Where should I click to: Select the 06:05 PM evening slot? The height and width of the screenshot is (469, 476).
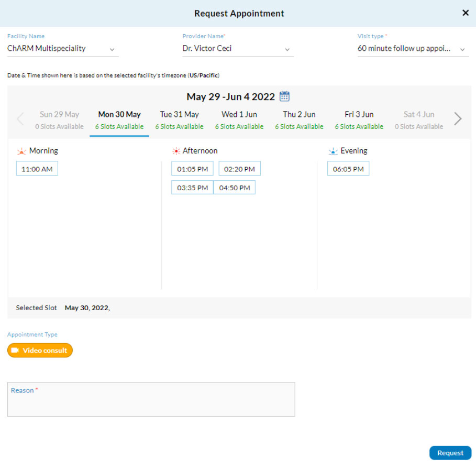pyautogui.click(x=348, y=169)
